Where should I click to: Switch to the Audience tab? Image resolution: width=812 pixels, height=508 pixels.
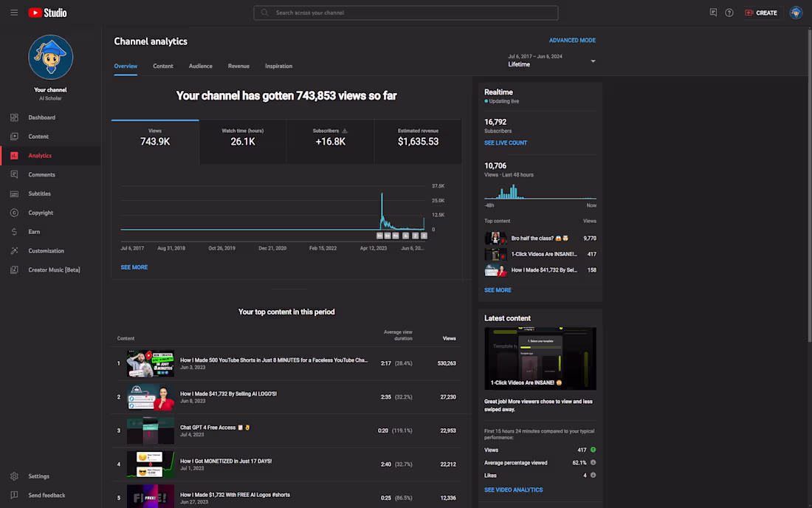click(x=200, y=66)
